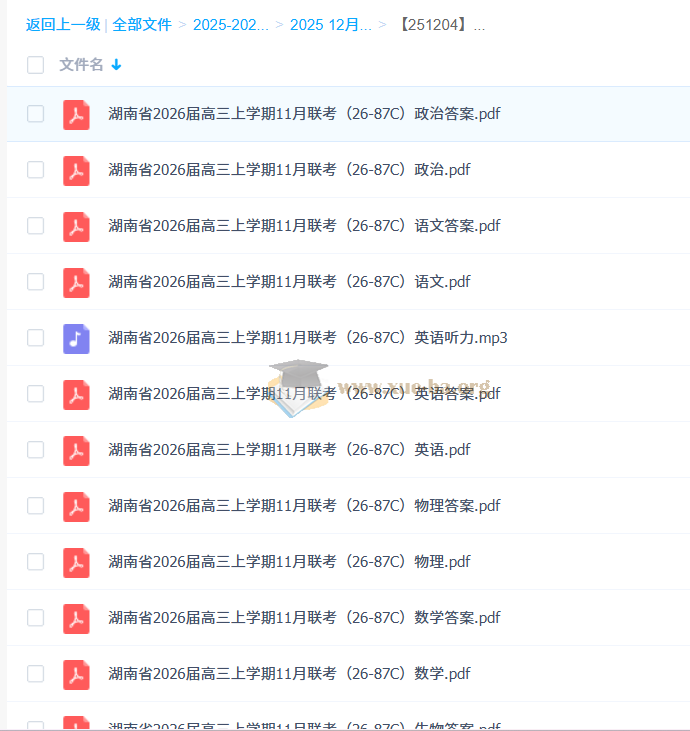This screenshot has width=690, height=731.
Task: Click the PDF icon beside 英语.pdf
Action: point(76,450)
